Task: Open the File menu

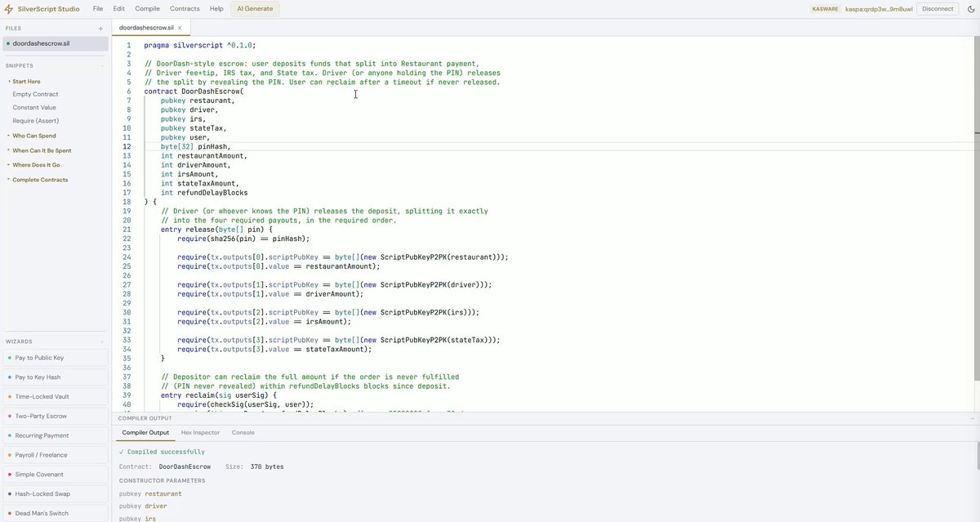Action: point(98,9)
